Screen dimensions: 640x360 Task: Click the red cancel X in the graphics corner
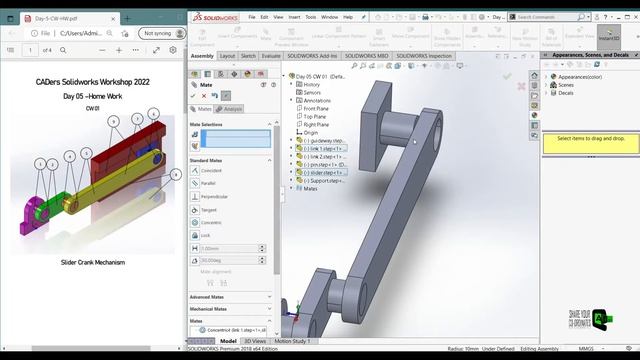(522, 86)
